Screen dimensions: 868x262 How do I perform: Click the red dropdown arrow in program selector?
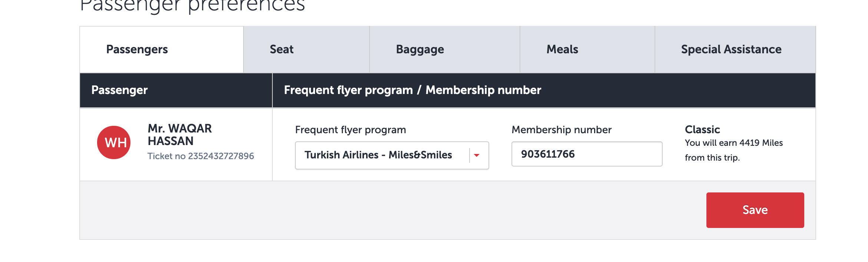tap(477, 155)
